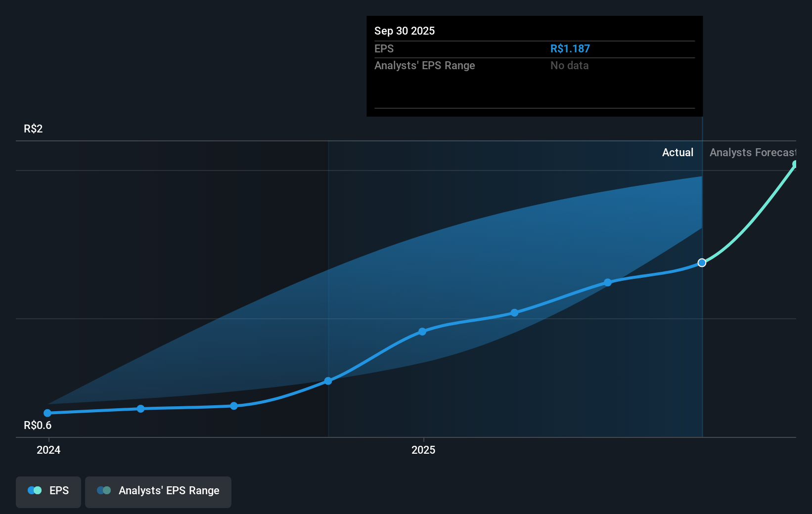Expand the Analysts' EPS Range tooltip row

click(425, 65)
